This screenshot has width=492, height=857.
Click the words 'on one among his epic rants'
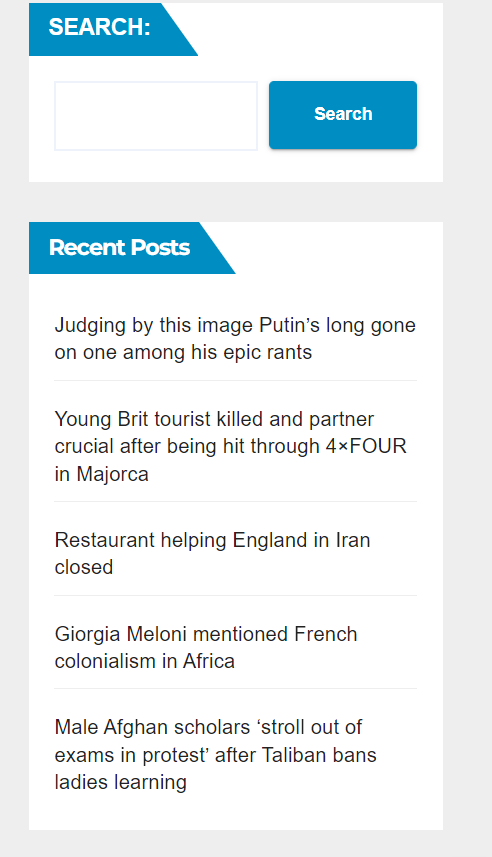click(183, 352)
